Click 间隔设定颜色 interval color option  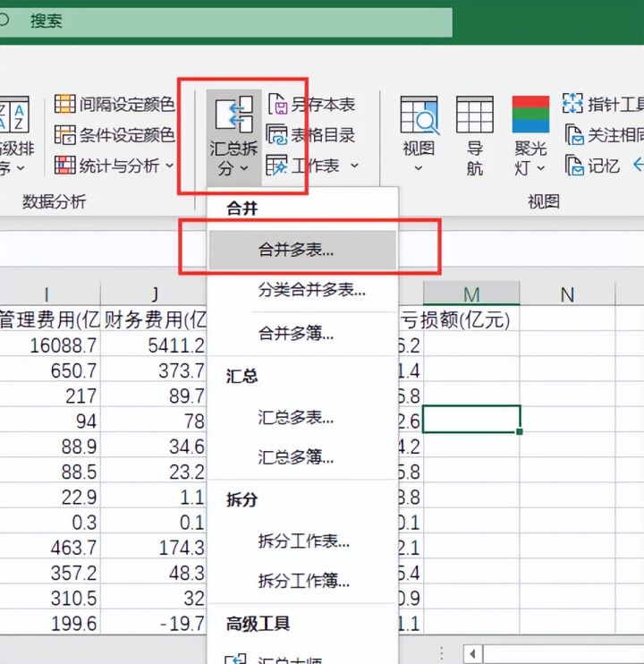point(114,104)
